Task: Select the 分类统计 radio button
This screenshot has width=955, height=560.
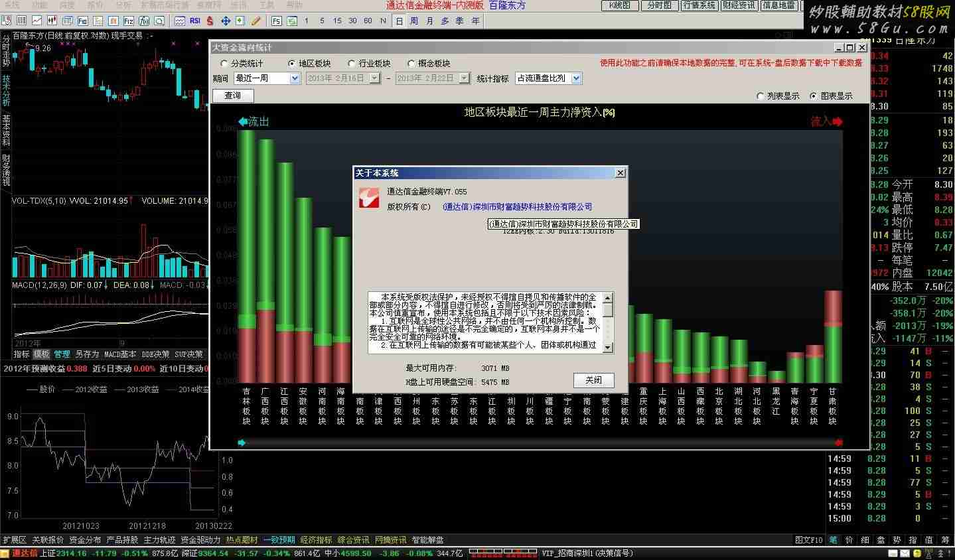Action: click(224, 64)
